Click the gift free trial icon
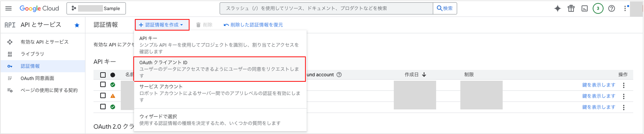This screenshot has width=644, height=134. 571,8
